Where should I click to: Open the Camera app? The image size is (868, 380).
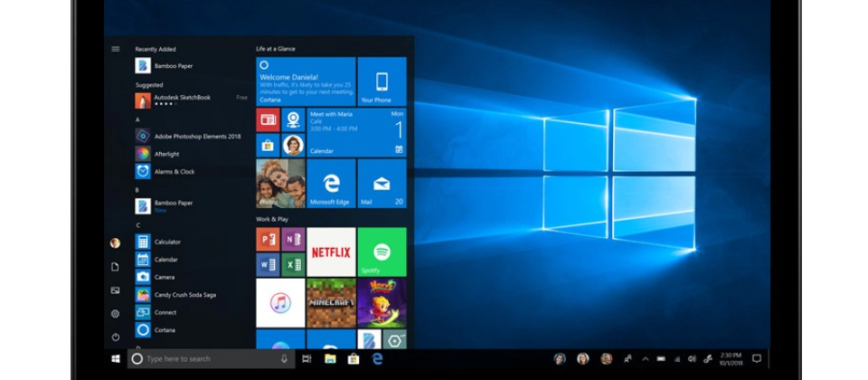point(155,277)
